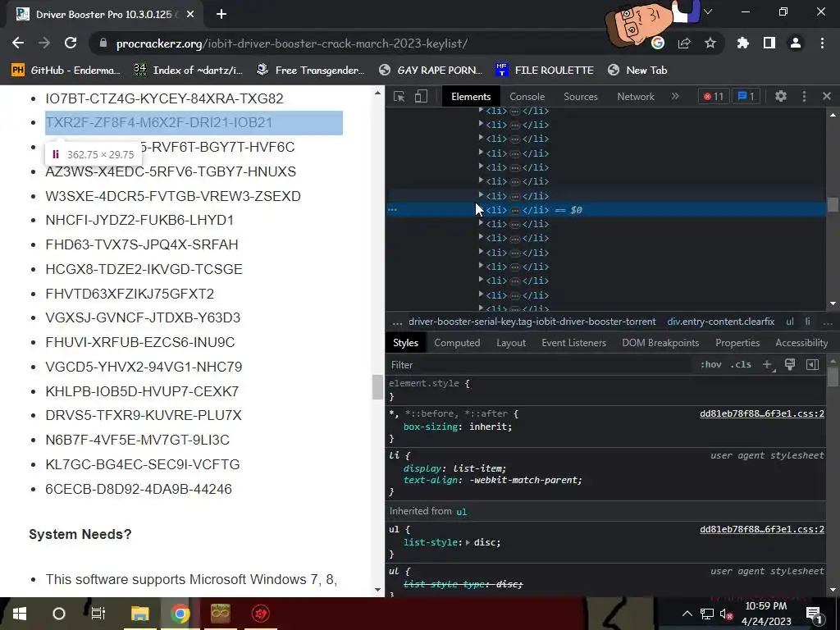Show more DevTools tabs chevron

(675, 97)
